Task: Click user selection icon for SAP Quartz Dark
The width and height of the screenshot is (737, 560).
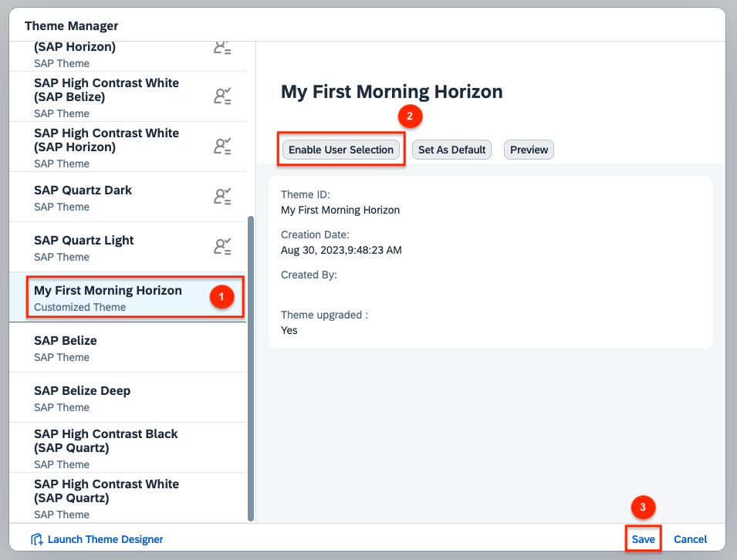Action: click(222, 197)
